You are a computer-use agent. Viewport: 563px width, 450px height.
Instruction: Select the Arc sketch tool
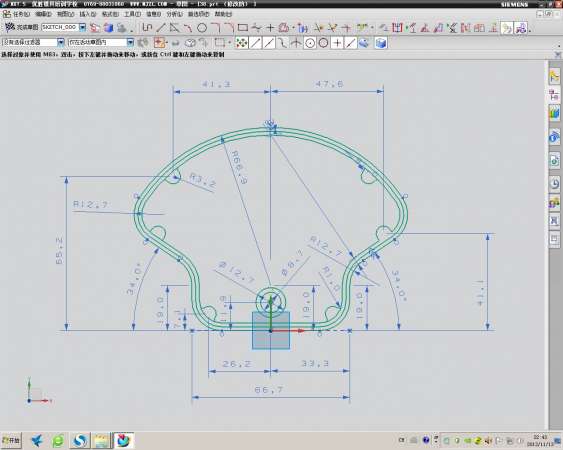click(x=188, y=27)
